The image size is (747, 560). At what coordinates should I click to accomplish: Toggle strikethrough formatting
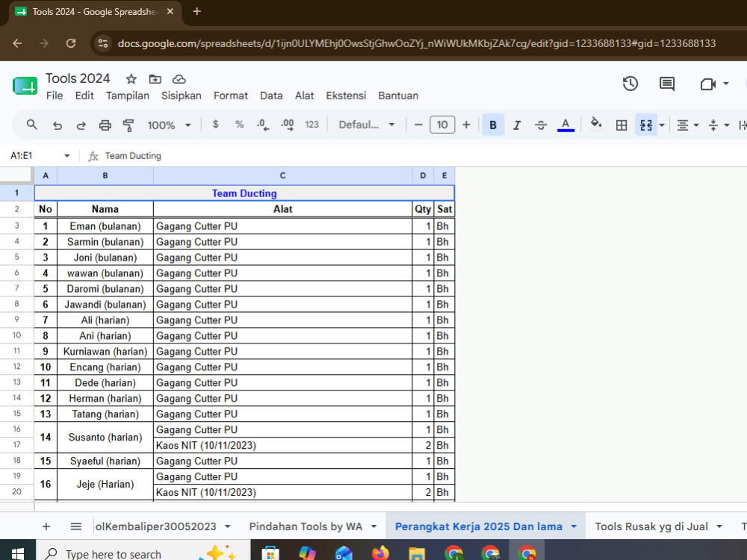click(x=541, y=125)
